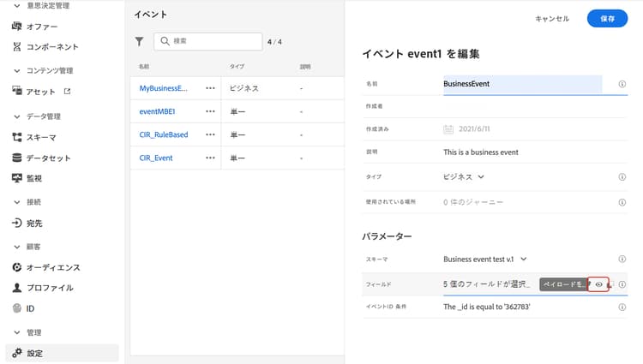
Task: Open the 監視 monitoring item
Action: 27,178
